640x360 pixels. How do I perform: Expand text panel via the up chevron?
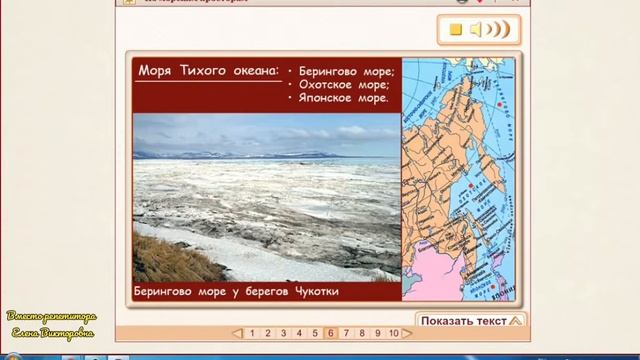tap(516, 321)
